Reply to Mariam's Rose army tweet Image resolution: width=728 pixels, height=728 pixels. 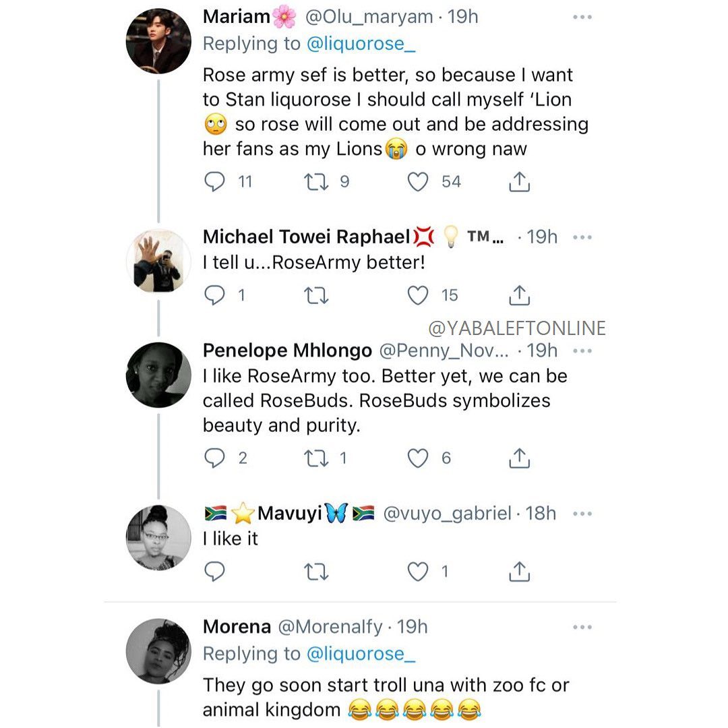coord(214,182)
